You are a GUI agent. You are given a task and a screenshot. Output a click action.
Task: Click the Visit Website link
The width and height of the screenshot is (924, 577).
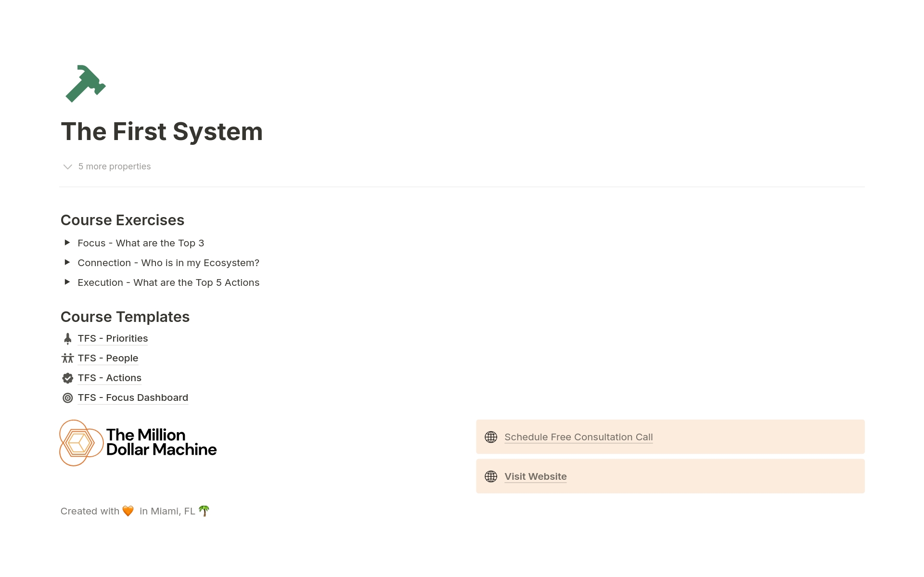pos(536,476)
